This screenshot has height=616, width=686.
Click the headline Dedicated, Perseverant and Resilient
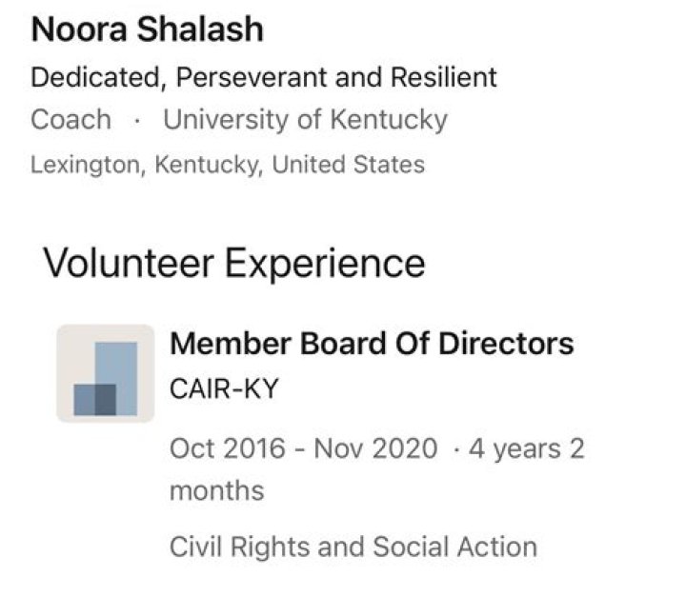[264, 76]
